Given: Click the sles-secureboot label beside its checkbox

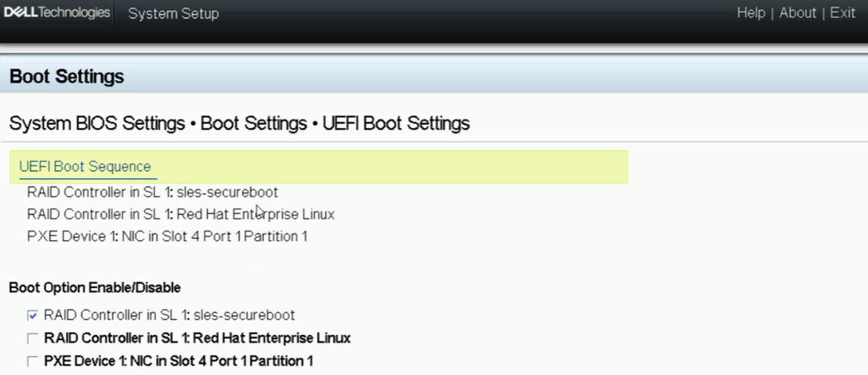Looking at the screenshot, I should click(169, 315).
